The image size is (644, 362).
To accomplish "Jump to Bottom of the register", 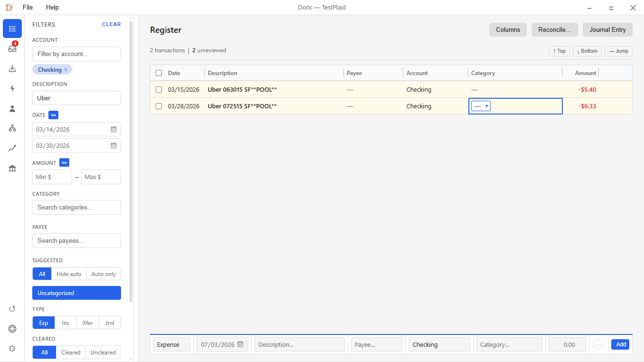I will pos(588,51).
